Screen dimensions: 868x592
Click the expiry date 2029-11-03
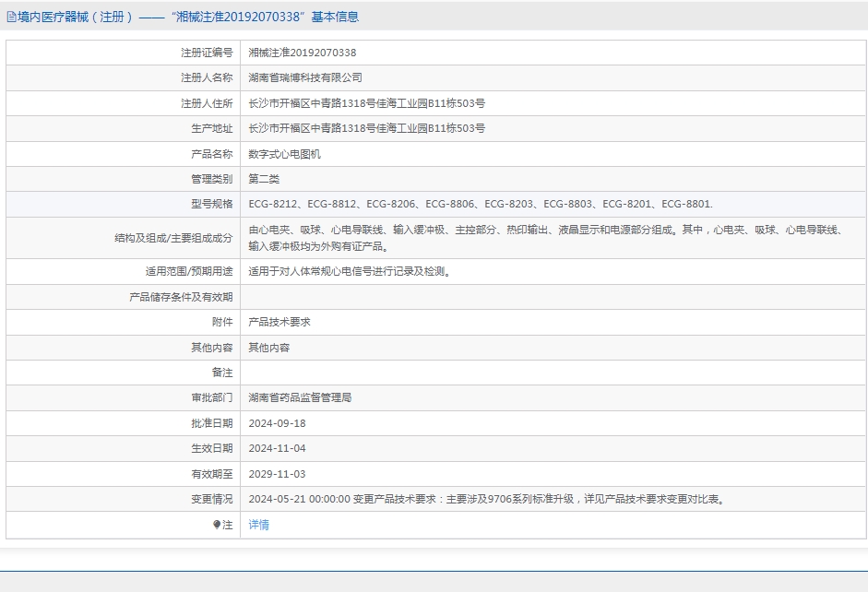click(x=277, y=474)
